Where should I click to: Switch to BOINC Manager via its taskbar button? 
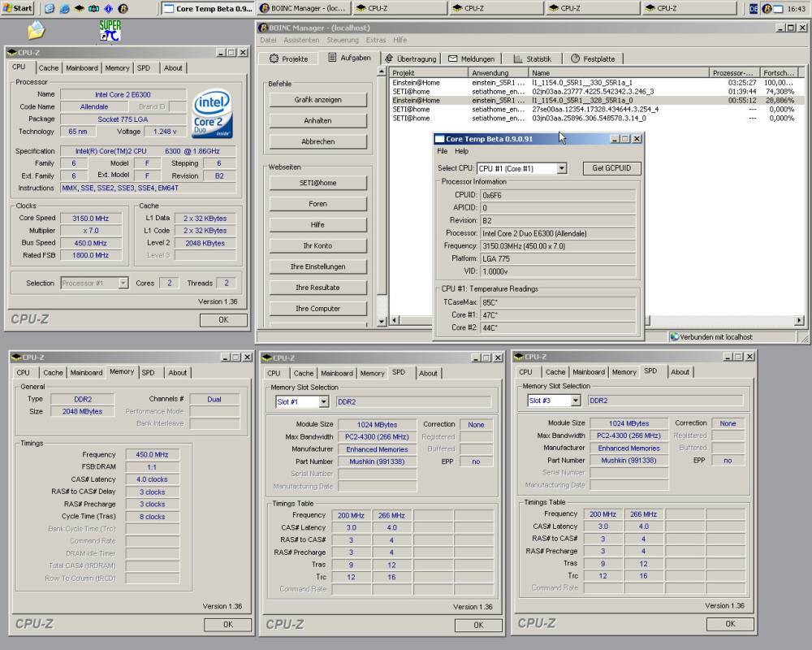tap(304, 8)
